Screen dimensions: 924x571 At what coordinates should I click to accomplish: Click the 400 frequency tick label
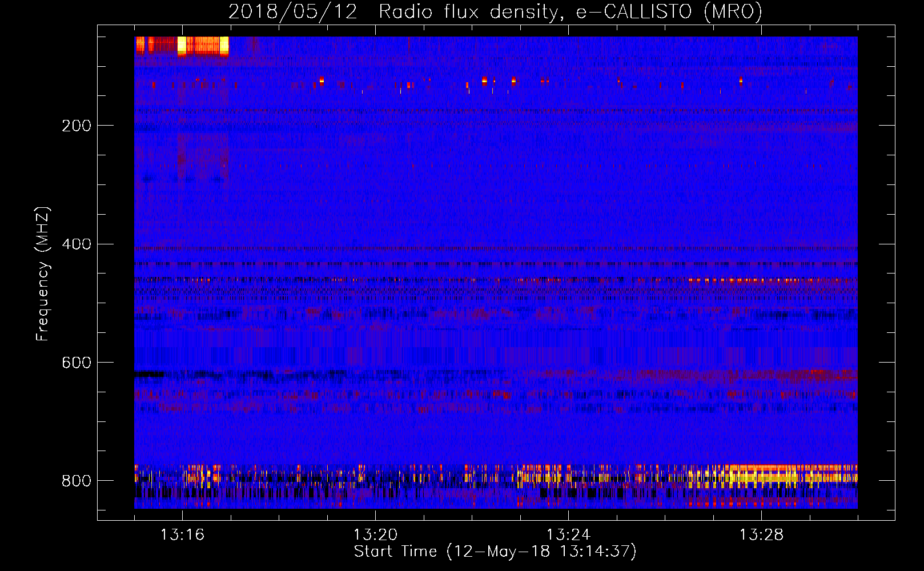click(77, 244)
